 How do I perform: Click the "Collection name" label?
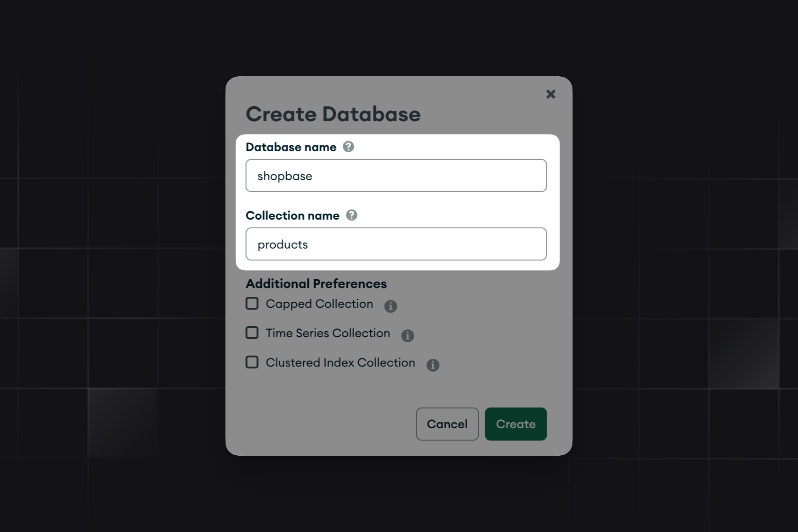point(293,215)
